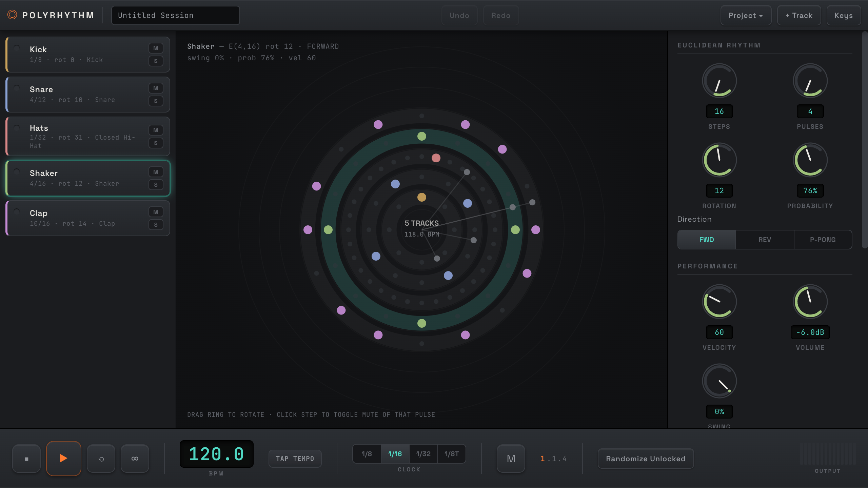
Task: Click the Untitled Session name field
Action: pyautogui.click(x=176, y=15)
